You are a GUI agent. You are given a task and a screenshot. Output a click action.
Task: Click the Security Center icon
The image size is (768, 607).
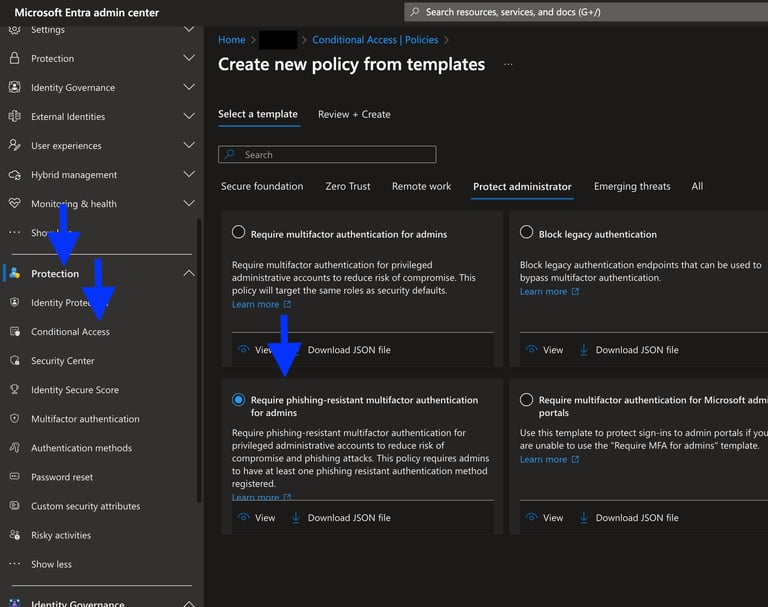click(x=15, y=361)
